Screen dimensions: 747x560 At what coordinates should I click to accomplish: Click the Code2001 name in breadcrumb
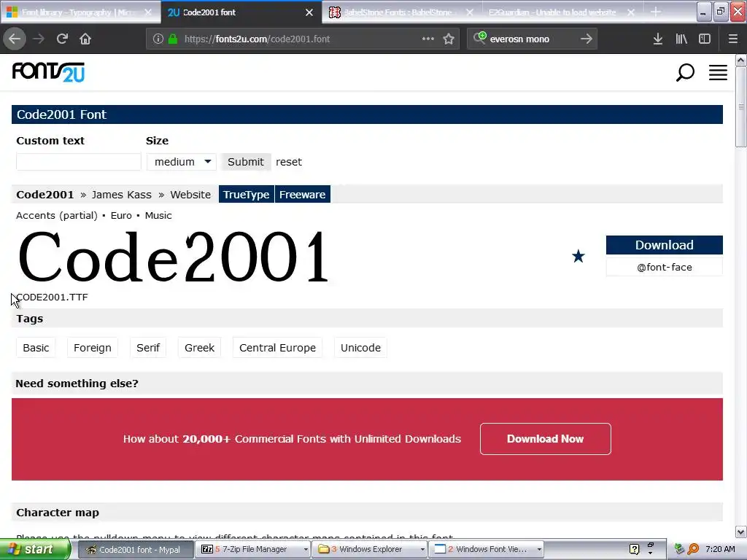[45, 195]
